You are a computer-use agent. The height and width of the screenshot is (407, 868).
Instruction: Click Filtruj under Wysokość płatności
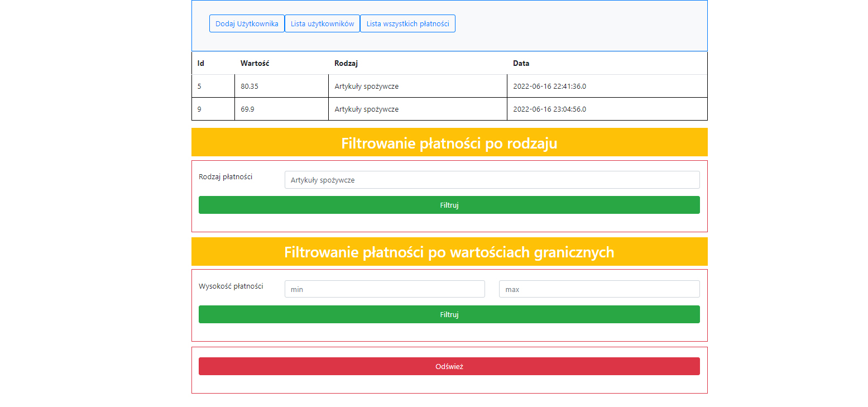449,314
